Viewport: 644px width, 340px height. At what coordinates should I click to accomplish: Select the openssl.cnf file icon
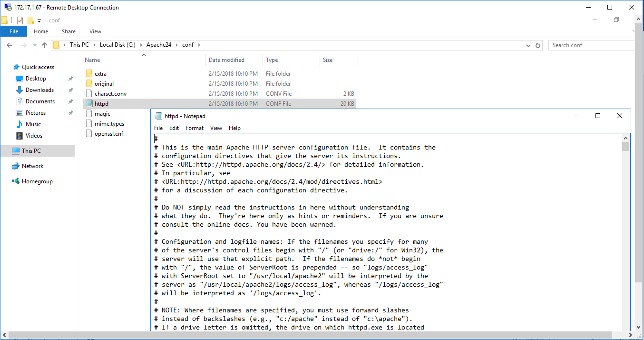pos(89,134)
